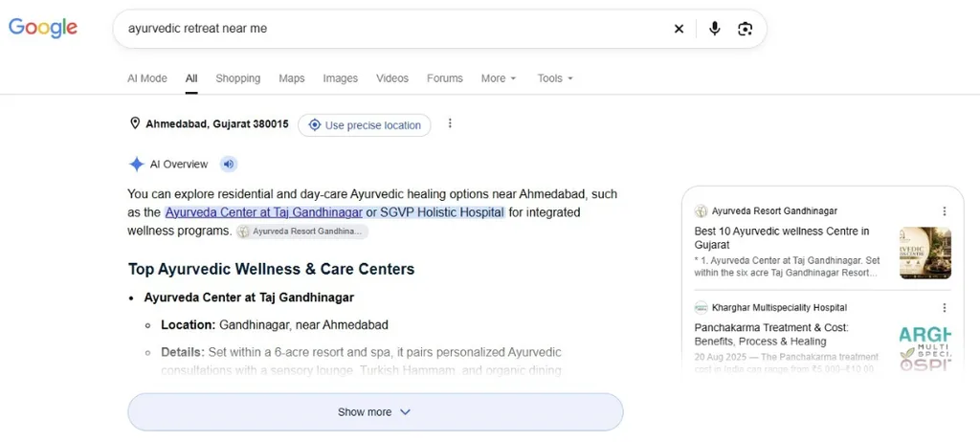Click Use precise location button

[x=365, y=125]
